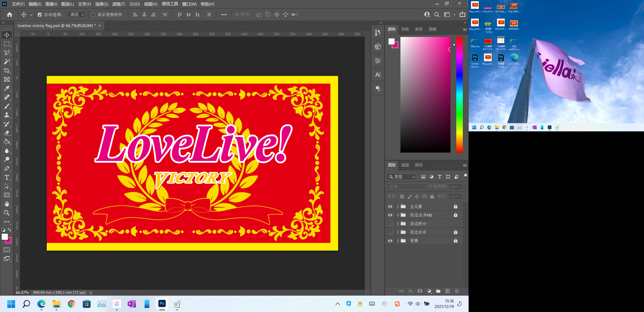Expand the 花边拆分 layer group

[x=398, y=224]
